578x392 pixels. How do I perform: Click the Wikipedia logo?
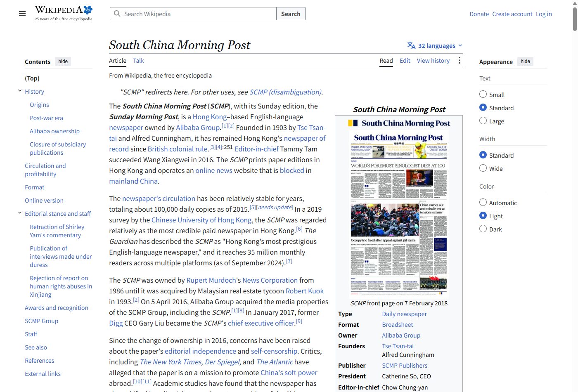tap(64, 13)
